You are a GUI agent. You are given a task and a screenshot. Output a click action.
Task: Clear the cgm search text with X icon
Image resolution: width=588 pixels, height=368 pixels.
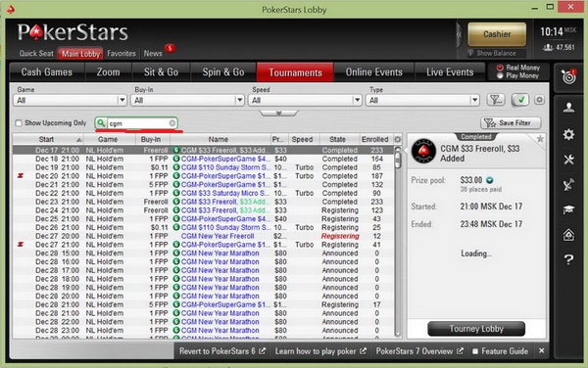[171, 123]
